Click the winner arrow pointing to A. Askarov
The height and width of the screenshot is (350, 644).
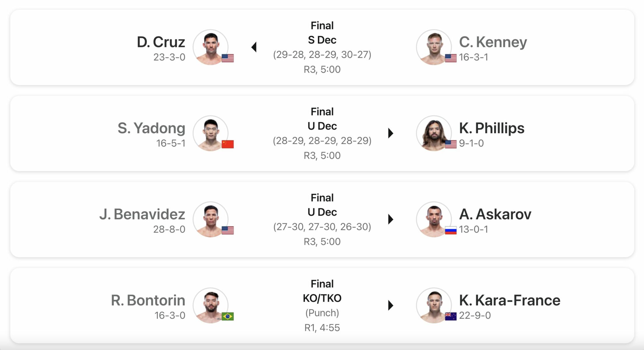pyautogui.click(x=391, y=219)
